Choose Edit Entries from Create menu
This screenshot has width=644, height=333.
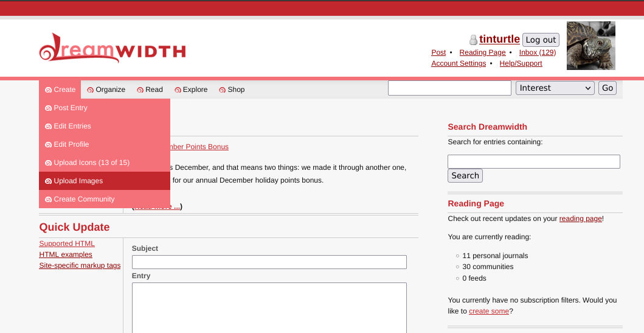[x=105, y=126]
